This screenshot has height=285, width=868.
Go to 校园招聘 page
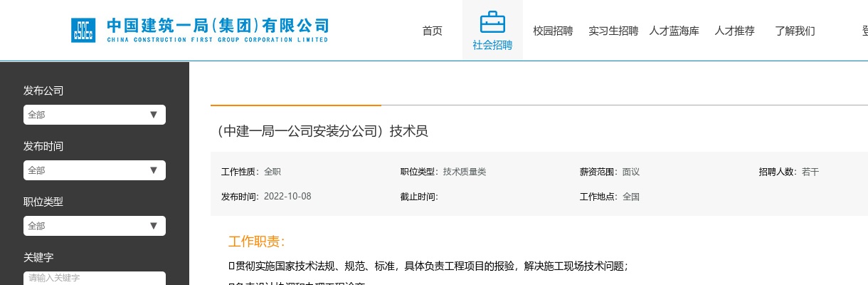click(553, 31)
